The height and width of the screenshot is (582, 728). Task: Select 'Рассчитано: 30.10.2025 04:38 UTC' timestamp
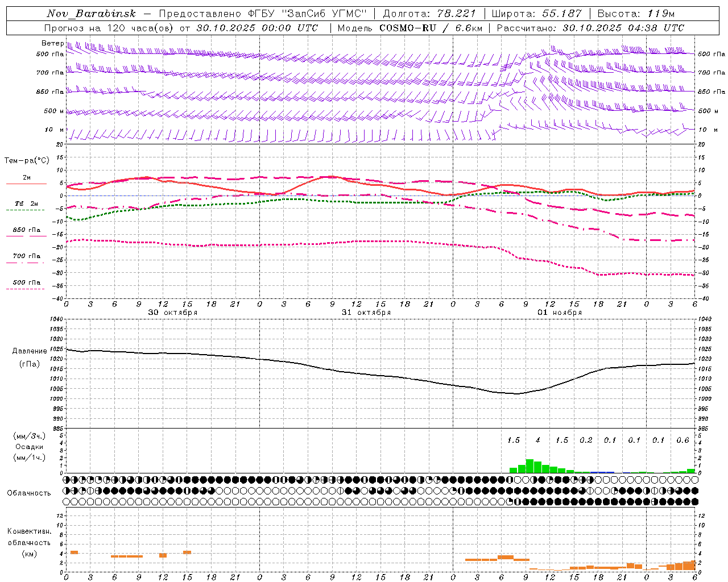coord(590,28)
